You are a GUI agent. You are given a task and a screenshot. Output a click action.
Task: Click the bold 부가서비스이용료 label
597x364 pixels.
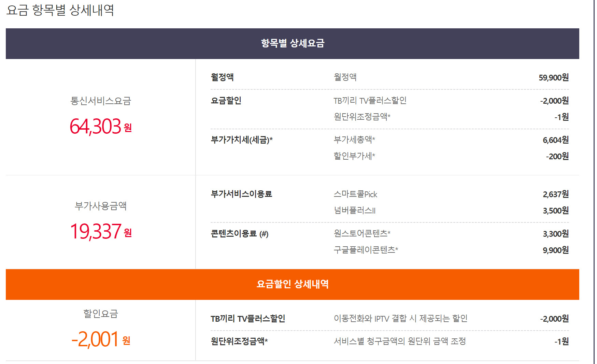[241, 194]
